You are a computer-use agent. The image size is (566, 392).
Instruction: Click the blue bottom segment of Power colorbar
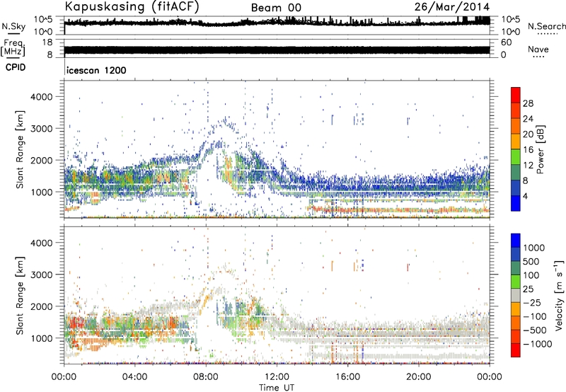click(x=516, y=203)
